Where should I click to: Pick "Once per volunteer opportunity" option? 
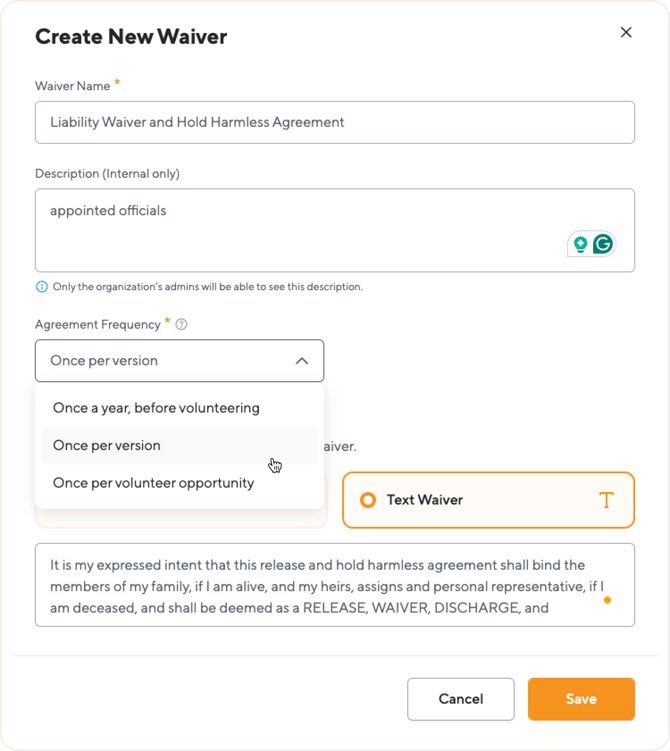pos(153,483)
